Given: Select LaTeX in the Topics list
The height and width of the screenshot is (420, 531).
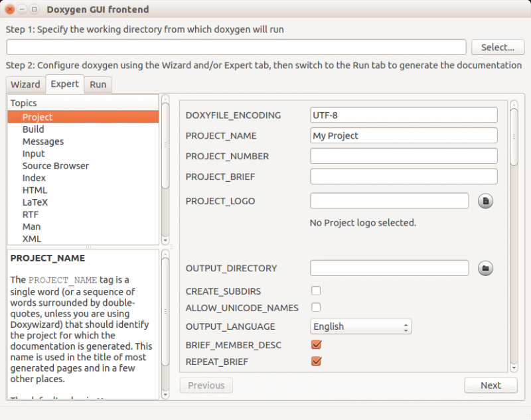Looking at the screenshot, I should pos(35,202).
